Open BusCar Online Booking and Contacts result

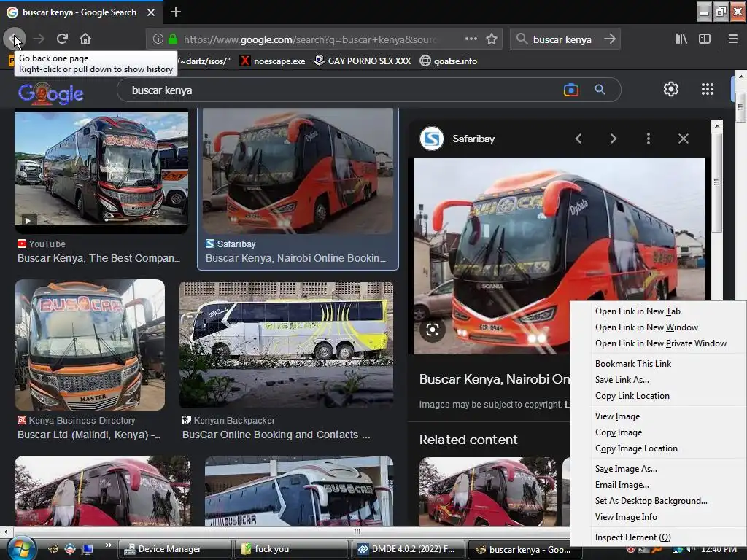[276, 435]
